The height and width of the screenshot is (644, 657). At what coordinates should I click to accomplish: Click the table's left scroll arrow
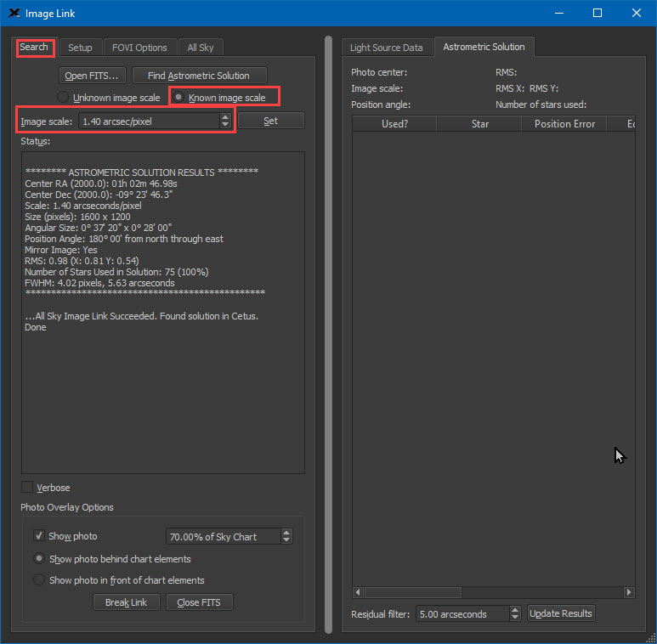tap(358, 592)
